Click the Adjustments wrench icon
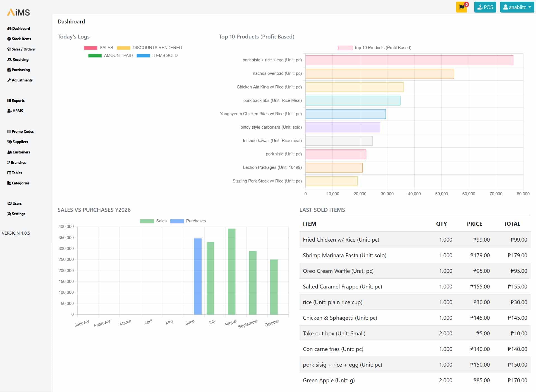Image resolution: width=536 pixels, height=392 pixels. (x=9, y=80)
